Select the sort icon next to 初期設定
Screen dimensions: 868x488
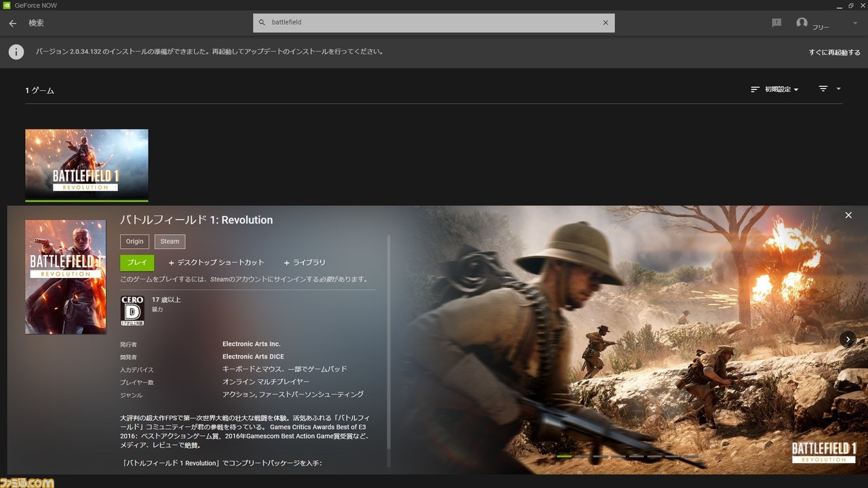coord(754,89)
